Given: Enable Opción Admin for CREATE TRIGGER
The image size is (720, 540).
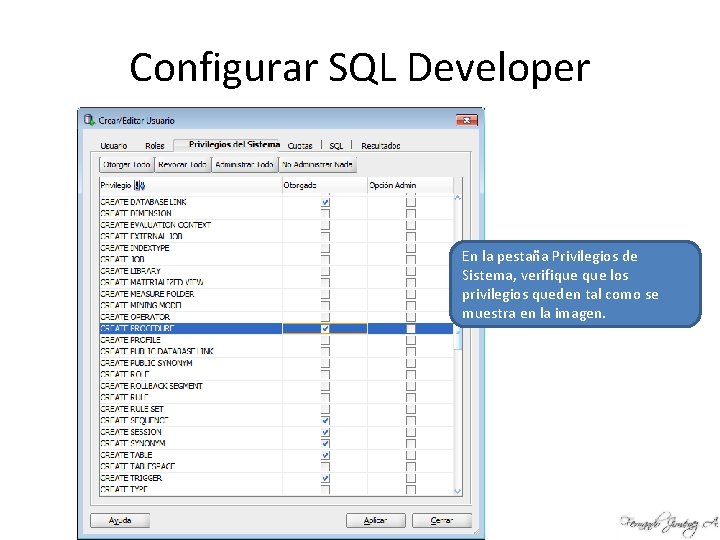Looking at the screenshot, I should click(411, 478).
